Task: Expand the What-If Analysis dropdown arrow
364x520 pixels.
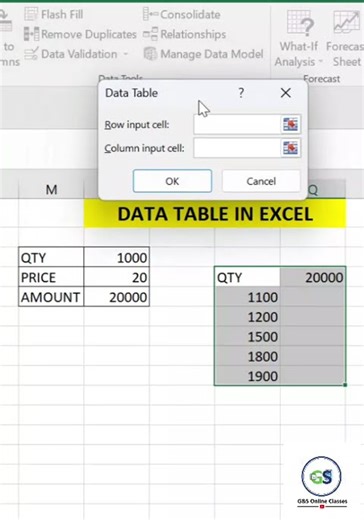Action: 321,62
